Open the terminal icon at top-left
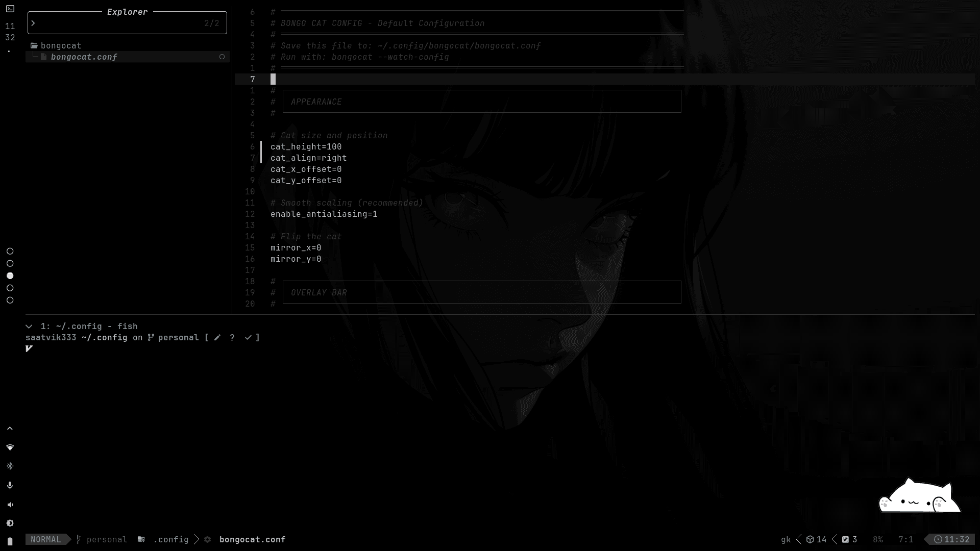 (10, 9)
